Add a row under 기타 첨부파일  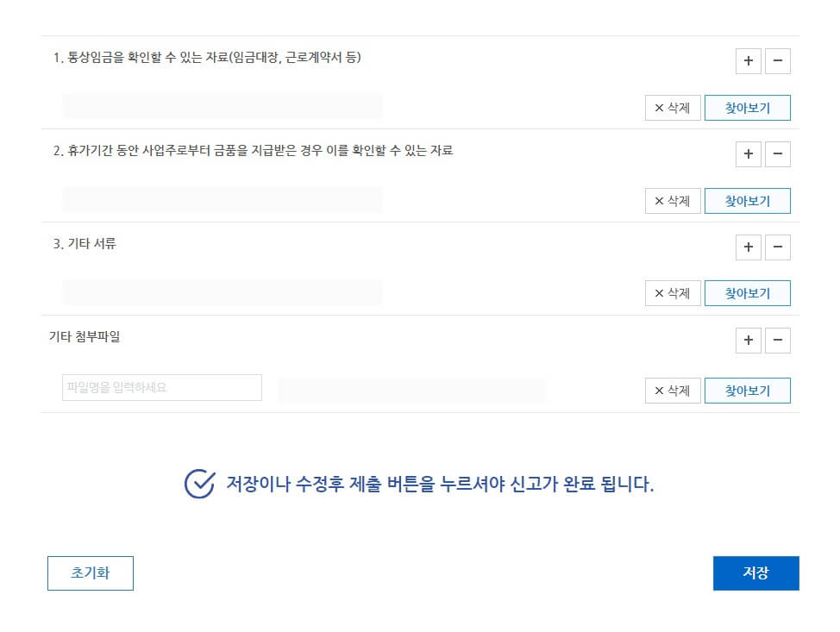[x=748, y=341]
